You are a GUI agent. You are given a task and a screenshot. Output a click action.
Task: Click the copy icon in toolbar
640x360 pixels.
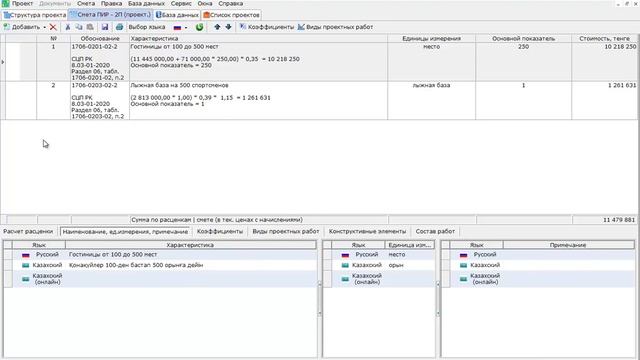tap(79, 27)
